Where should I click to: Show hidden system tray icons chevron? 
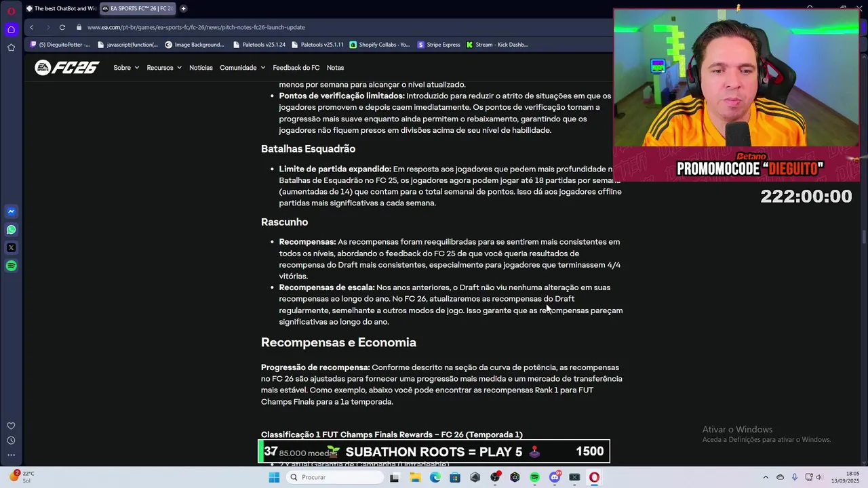(x=766, y=477)
